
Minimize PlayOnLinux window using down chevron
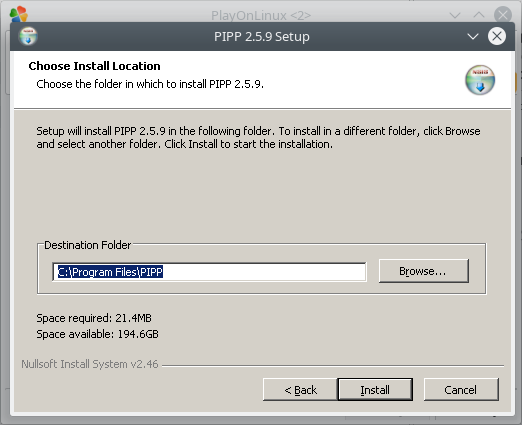[x=455, y=15]
